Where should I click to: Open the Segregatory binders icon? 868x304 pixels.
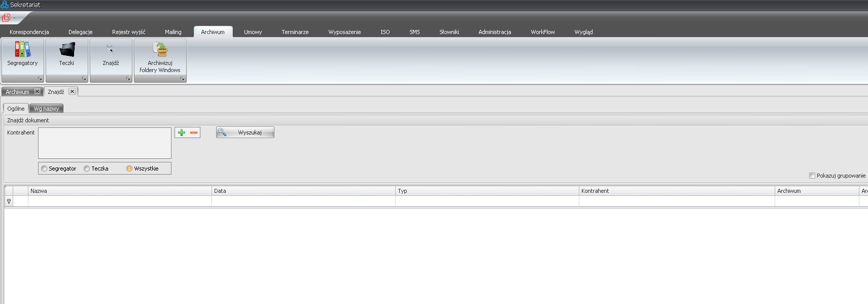click(x=22, y=49)
